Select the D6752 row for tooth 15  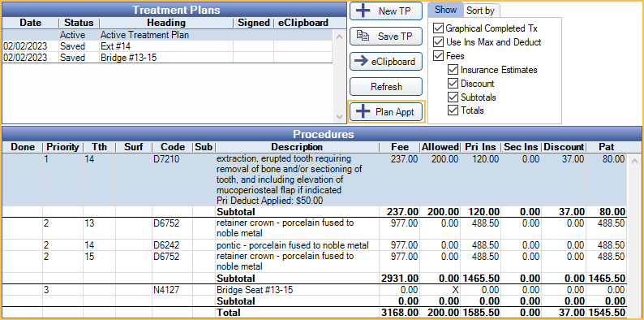pos(315,262)
